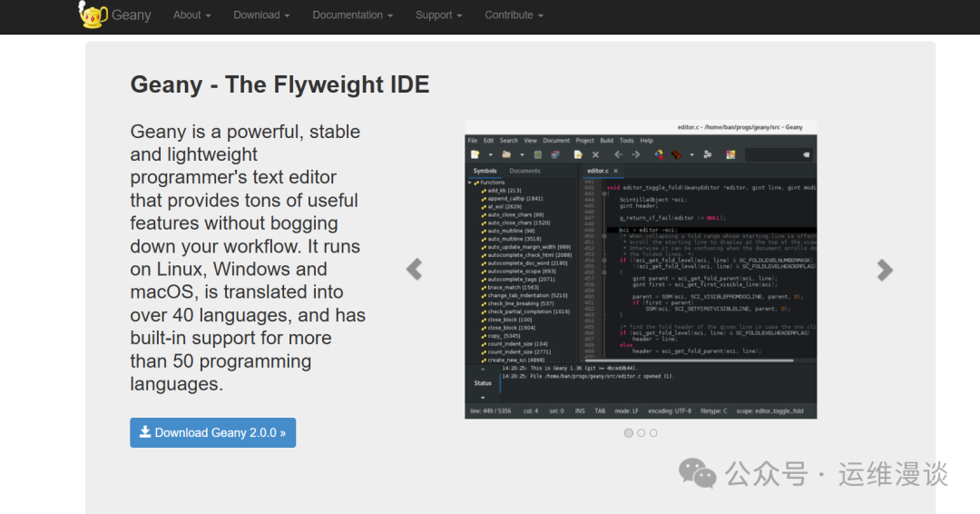Click the Geany teapot logo in navbar
Screen dimensions: 980x514
pos(93,15)
